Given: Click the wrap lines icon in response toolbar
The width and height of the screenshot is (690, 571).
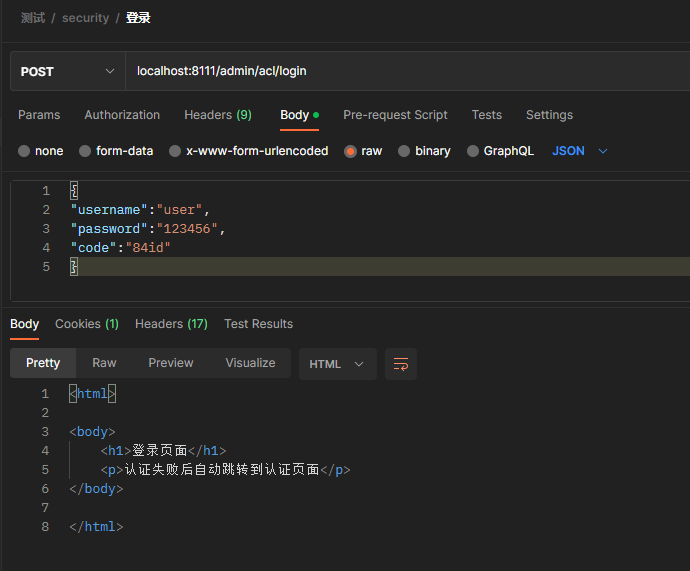Looking at the screenshot, I should click(401, 364).
